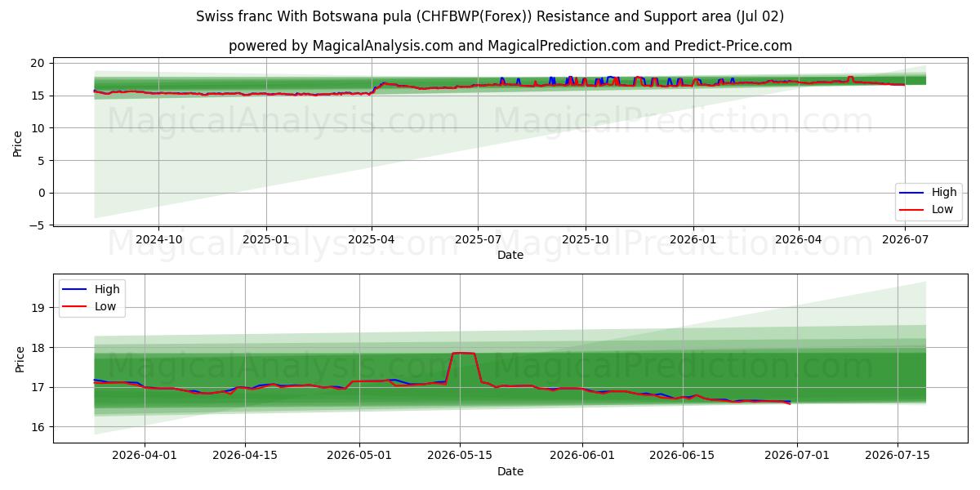Click the bottom chart y-axis value '18'

click(40, 348)
